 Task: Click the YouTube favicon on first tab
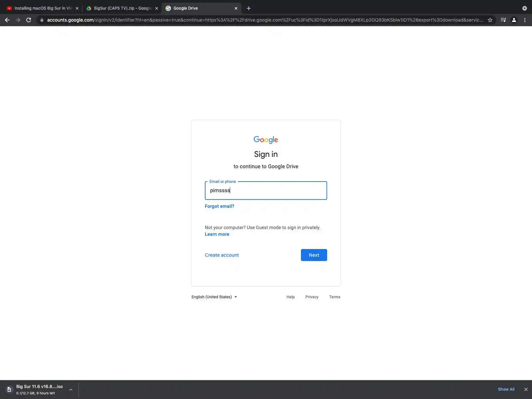[9, 8]
